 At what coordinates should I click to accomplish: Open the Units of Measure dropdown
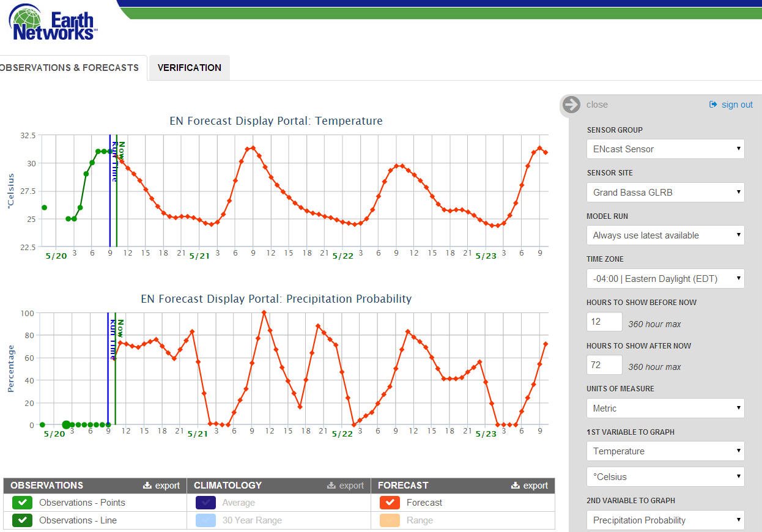(665, 408)
